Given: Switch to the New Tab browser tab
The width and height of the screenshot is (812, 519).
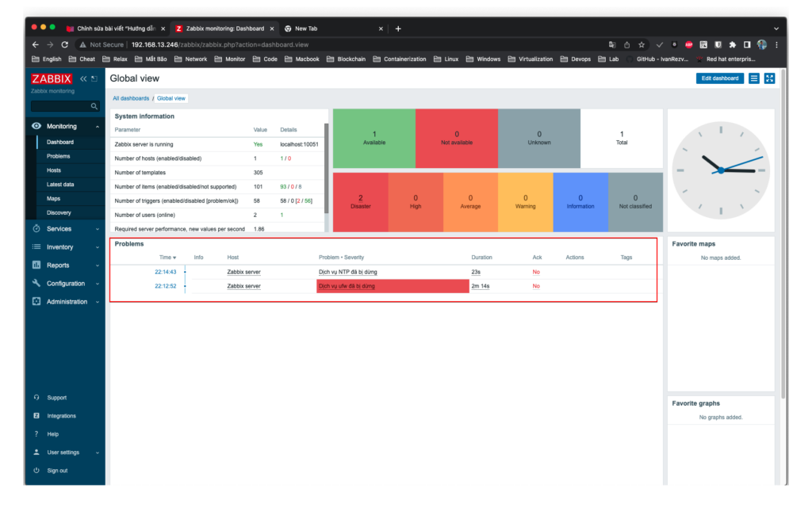Looking at the screenshot, I should (334, 29).
